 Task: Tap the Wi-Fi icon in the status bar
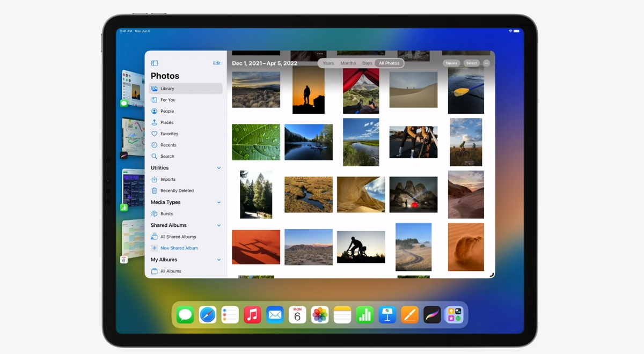click(x=510, y=31)
